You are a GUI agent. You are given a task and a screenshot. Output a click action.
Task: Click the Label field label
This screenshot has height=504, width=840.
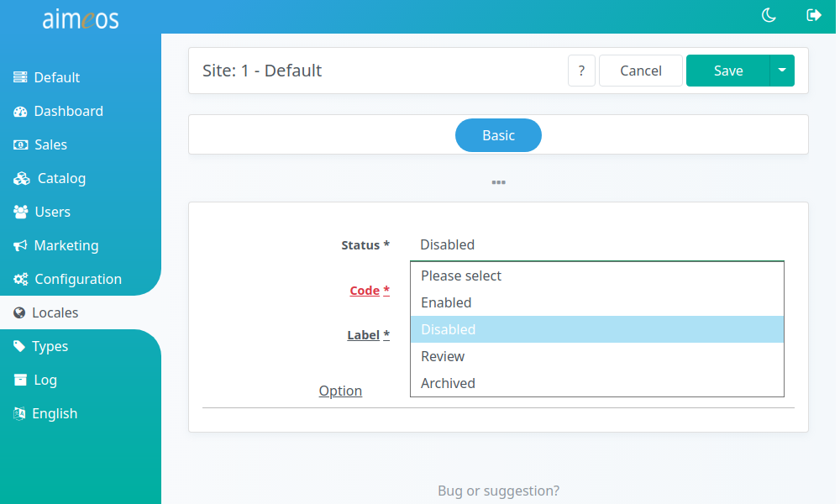coord(369,335)
